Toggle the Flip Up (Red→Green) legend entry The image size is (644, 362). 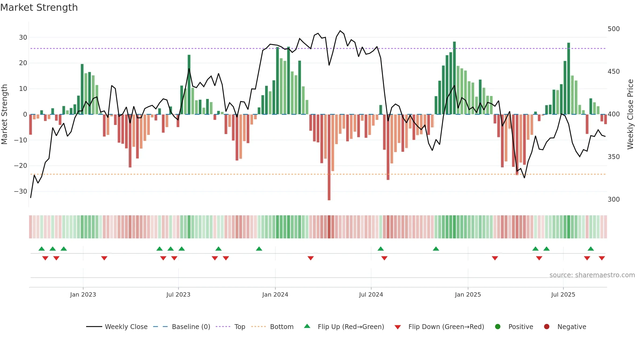(344, 327)
